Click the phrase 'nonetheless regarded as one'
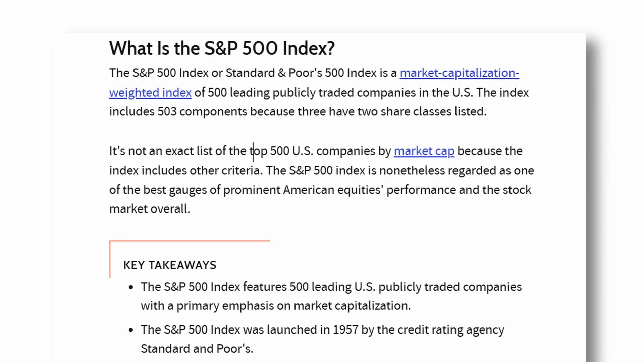Screen dimensions: 644x362 coord(457,170)
